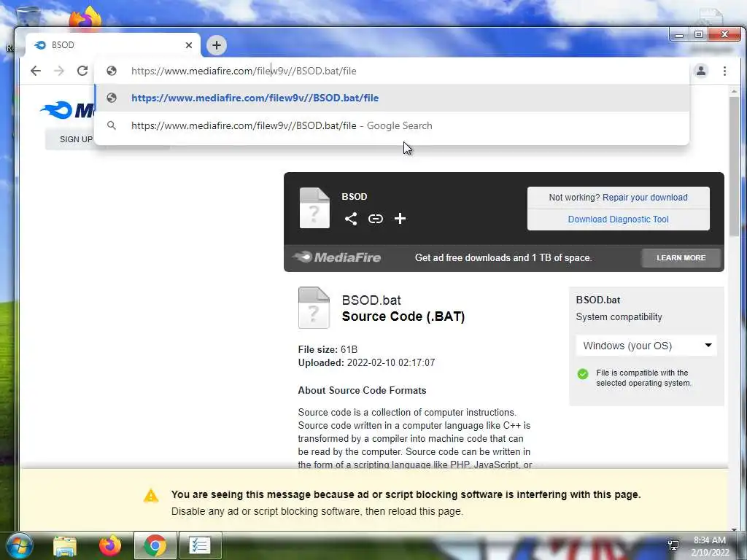Open the Chrome three-dot menu

click(x=724, y=71)
